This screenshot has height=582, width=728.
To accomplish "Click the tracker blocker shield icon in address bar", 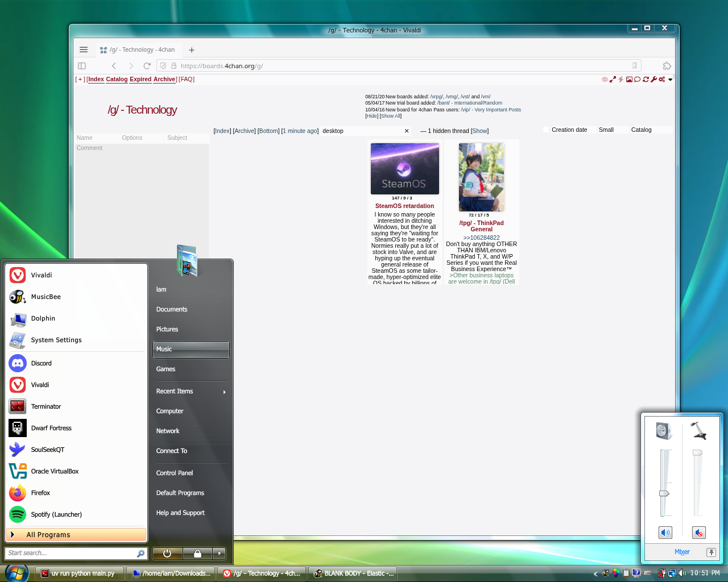I will [163, 66].
